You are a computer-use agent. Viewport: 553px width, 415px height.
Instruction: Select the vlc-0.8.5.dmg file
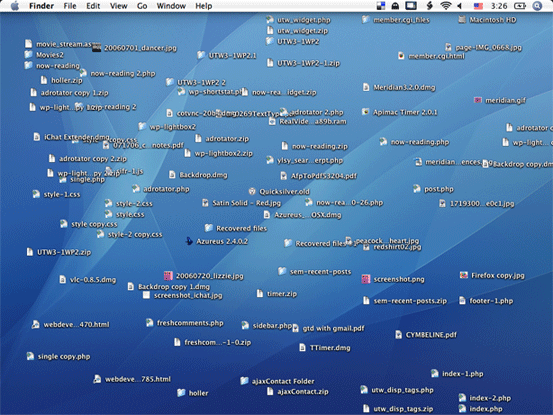click(x=87, y=280)
